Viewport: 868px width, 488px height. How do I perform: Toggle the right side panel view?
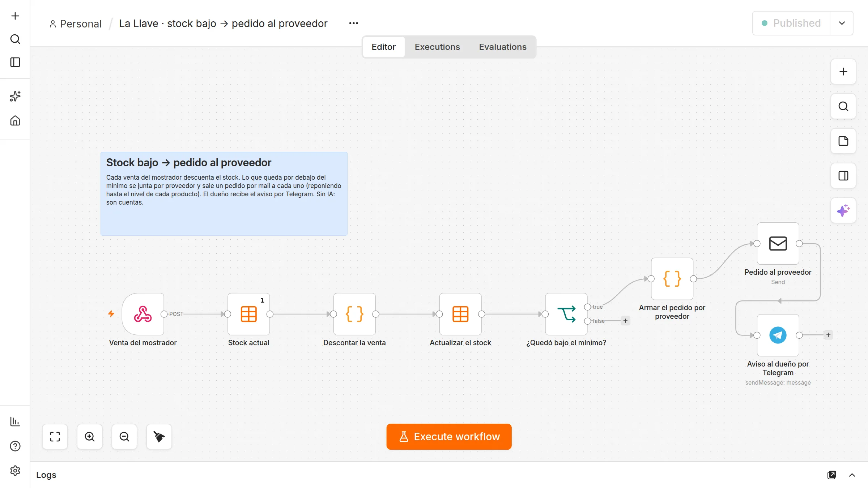(x=843, y=176)
